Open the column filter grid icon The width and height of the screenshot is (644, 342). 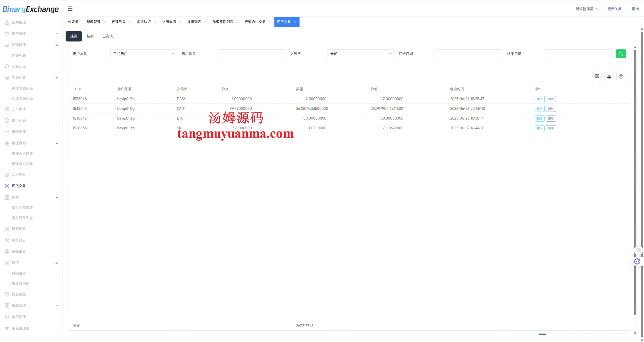pos(597,77)
